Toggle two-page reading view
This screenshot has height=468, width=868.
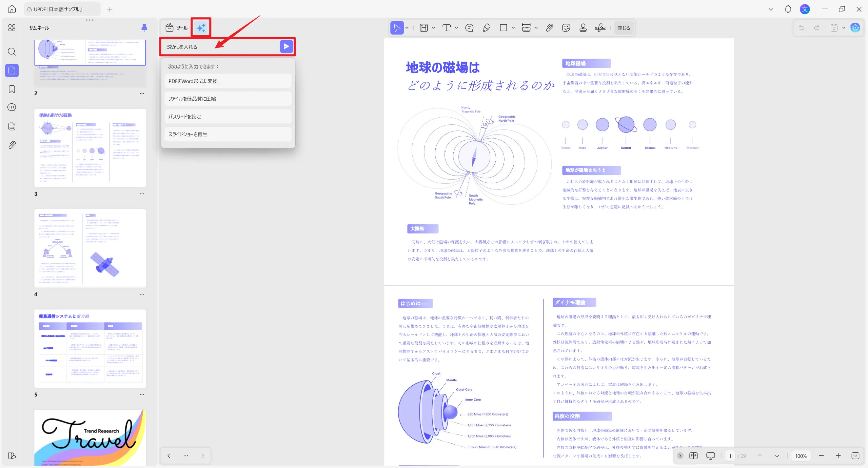[693, 456]
